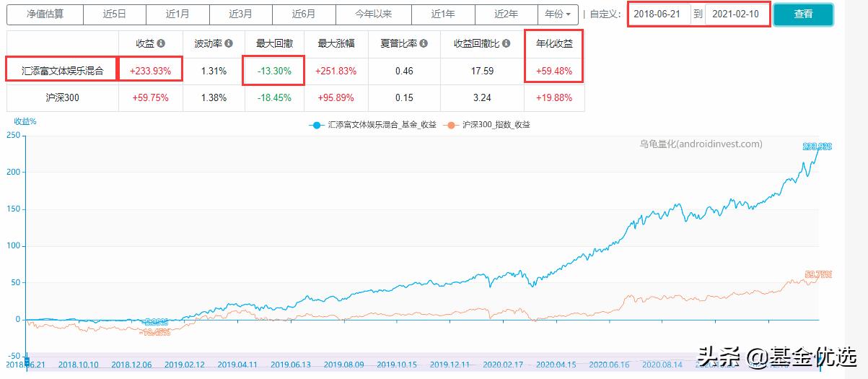Select the 近6月 range tab
The width and height of the screenshot is (868, 379).
[x=304, y=14]
